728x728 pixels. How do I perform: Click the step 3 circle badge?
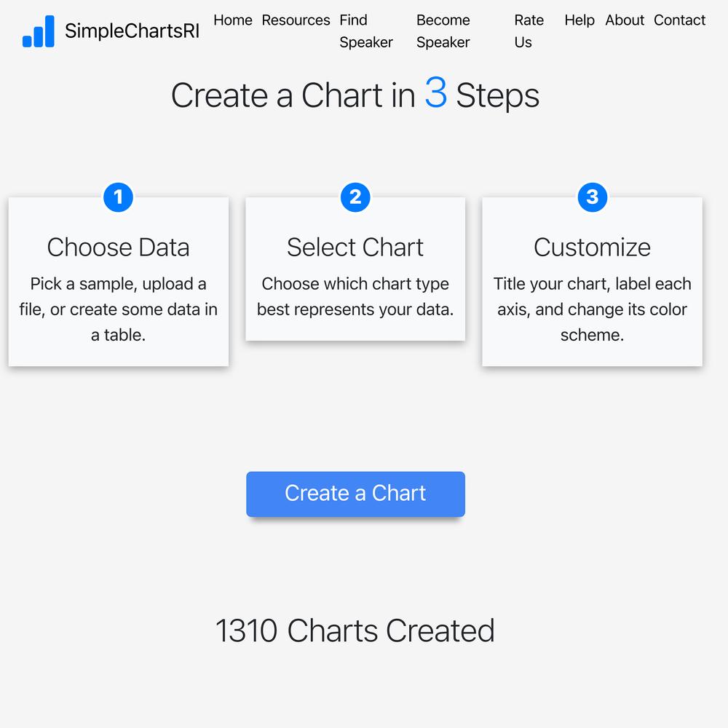593,197
